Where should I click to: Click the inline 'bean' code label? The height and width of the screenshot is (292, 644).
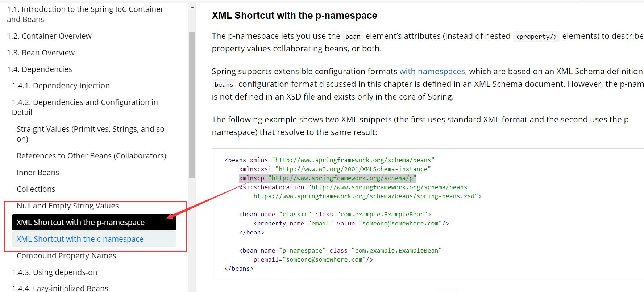353,36
